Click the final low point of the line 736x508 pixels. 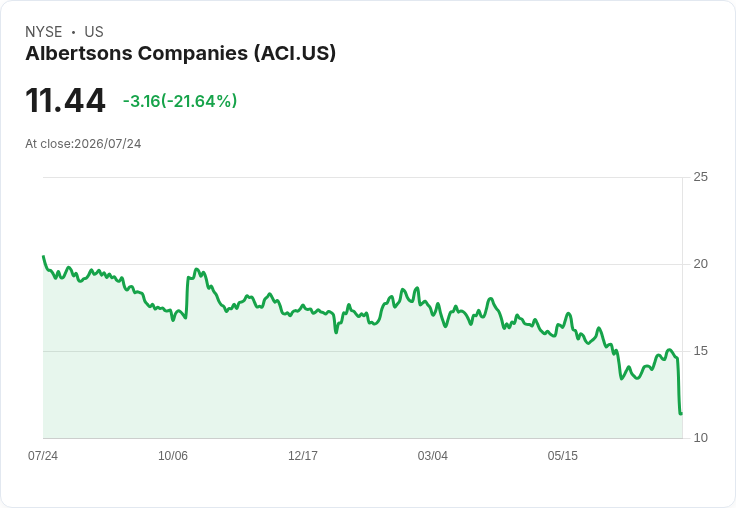[681, 414]
